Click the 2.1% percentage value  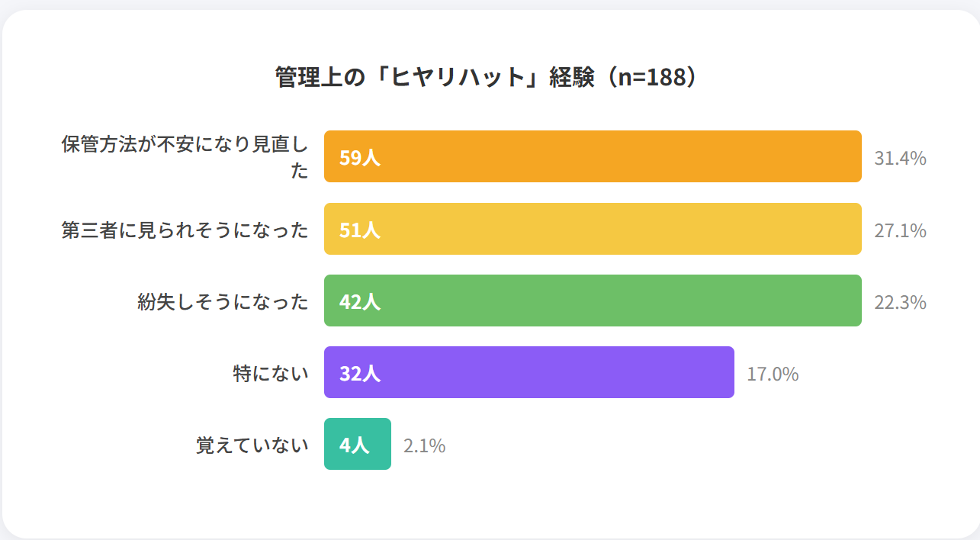click(424, 446)
